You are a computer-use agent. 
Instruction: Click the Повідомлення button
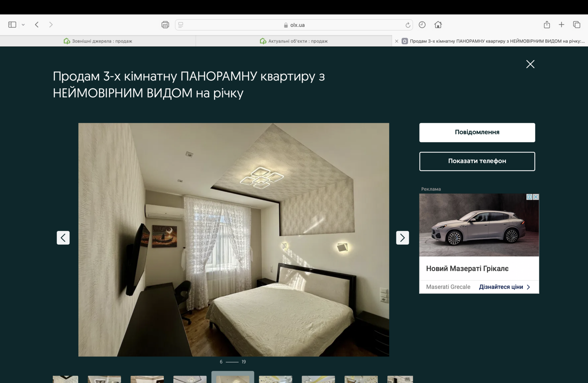point(477,132)
